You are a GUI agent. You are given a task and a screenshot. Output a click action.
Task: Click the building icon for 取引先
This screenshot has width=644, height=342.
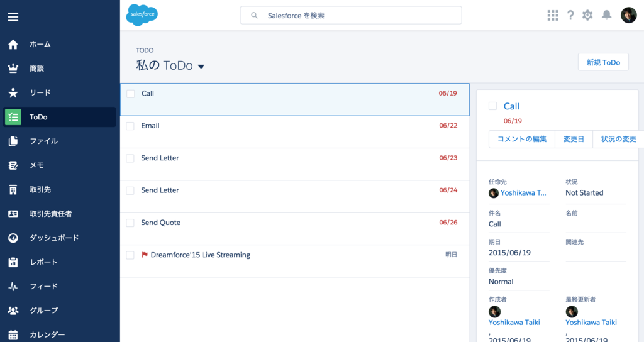click(13, 190)
